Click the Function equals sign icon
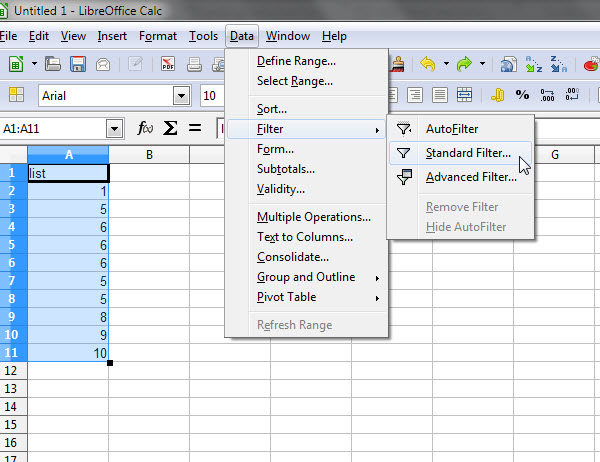 point(195,128)
